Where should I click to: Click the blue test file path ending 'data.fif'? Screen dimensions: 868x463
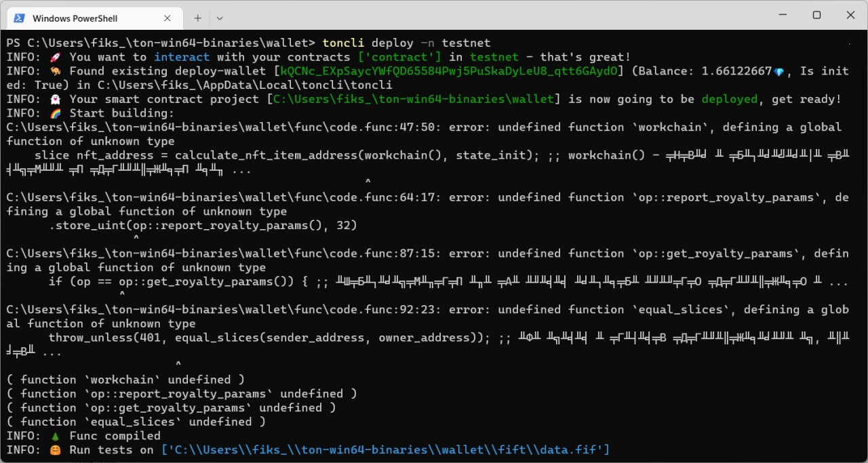click(x=385, y=450)
